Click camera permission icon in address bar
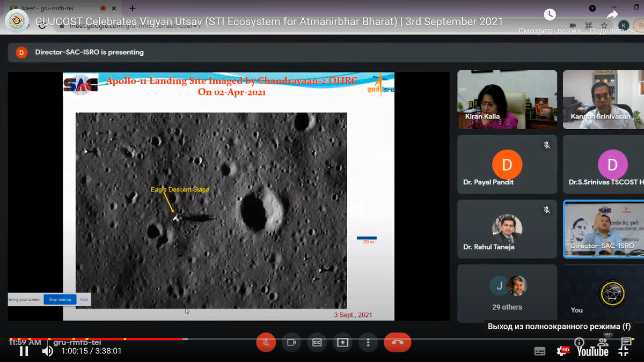The image size is (644, 362). coord(573,25)
